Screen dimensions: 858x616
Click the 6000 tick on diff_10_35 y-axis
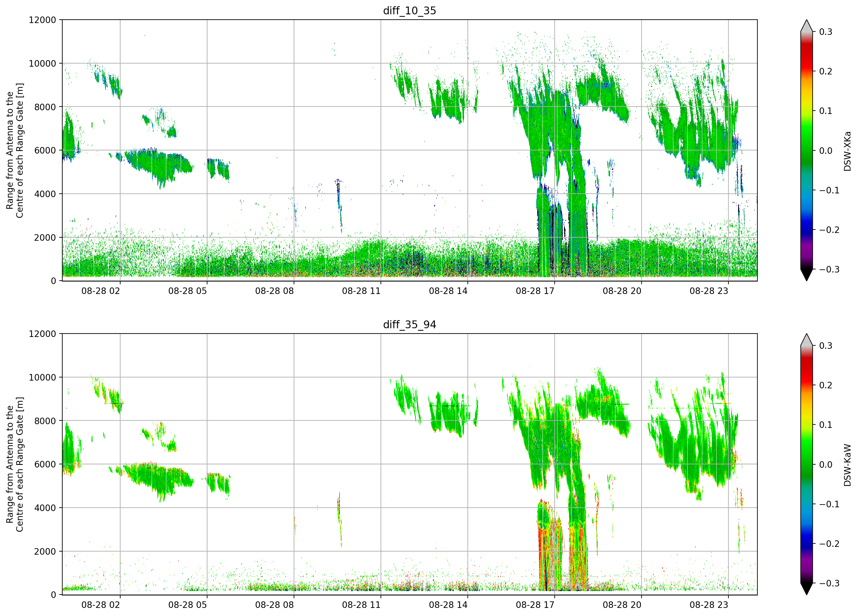45,151
